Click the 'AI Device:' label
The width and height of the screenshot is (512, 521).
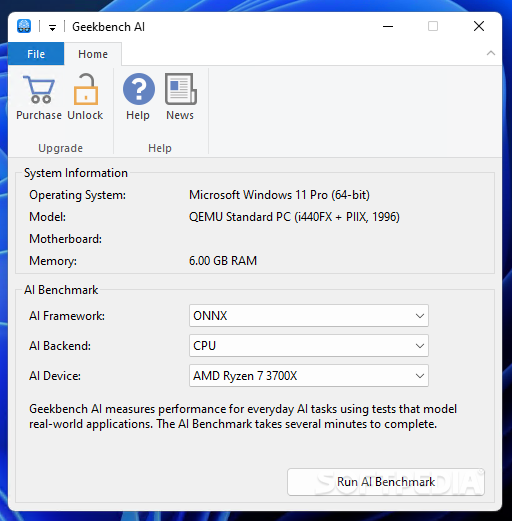click(x=55, y=376)
